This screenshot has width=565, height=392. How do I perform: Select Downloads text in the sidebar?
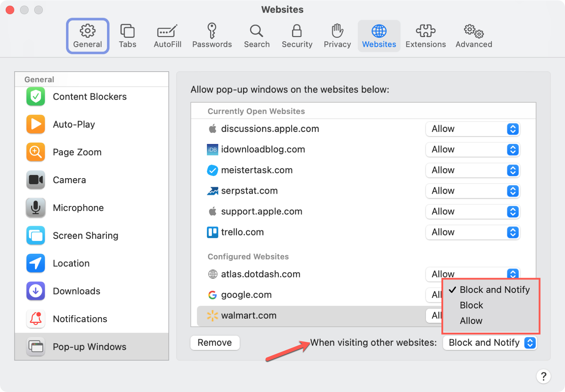77,291
